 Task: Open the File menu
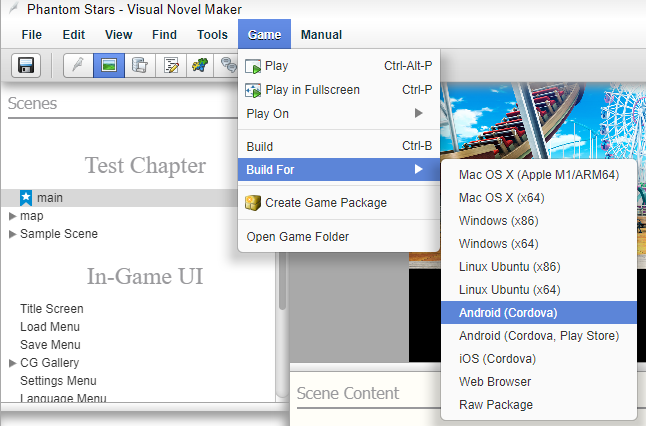tap(32, 35)
